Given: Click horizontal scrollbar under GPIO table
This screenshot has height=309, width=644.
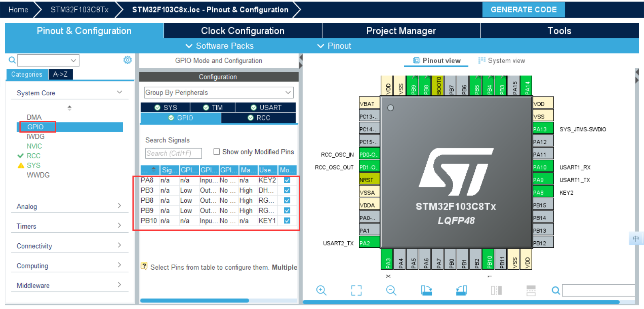Looking at the screenshot, I should [x=194, y=300].
